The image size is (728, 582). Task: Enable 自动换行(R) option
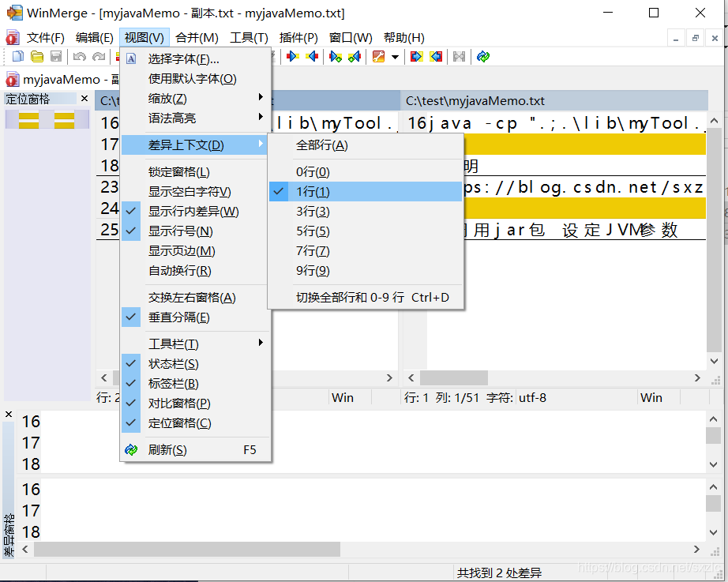click(194, 270)
